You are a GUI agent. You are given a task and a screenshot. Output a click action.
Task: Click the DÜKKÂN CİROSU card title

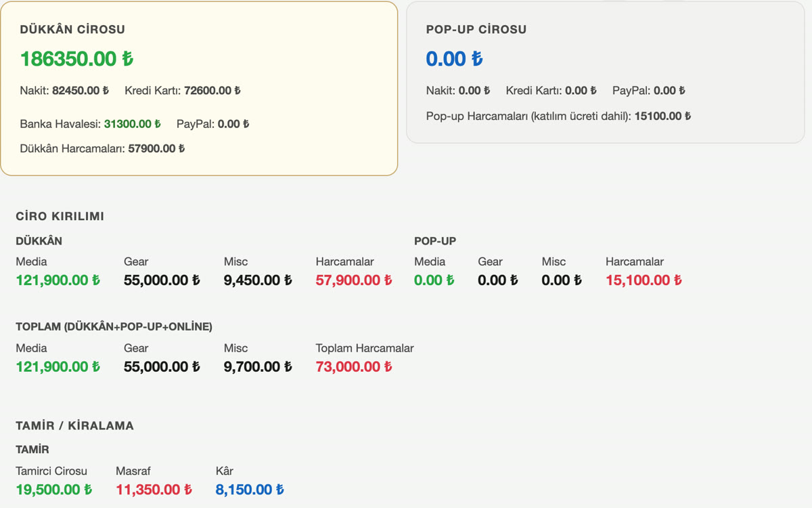(72, 29)
